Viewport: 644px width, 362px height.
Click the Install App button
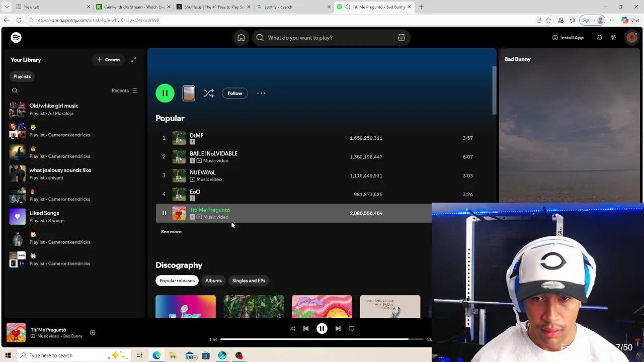click(x=568, y=38)
